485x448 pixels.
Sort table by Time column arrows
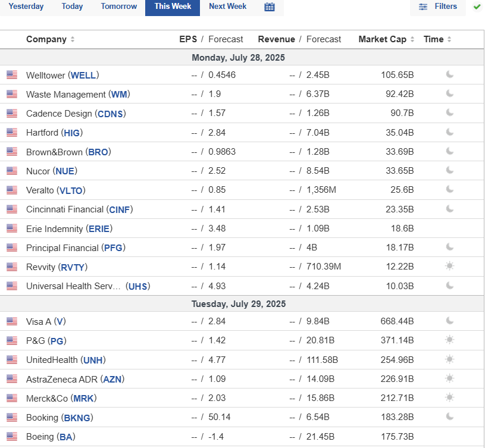(449, 39)
